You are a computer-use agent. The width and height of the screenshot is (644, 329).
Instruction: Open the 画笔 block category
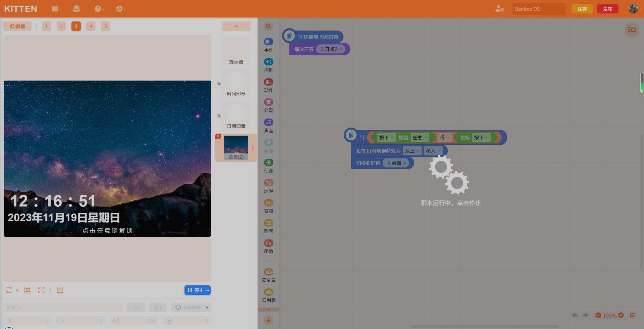(x=269, y=146)
